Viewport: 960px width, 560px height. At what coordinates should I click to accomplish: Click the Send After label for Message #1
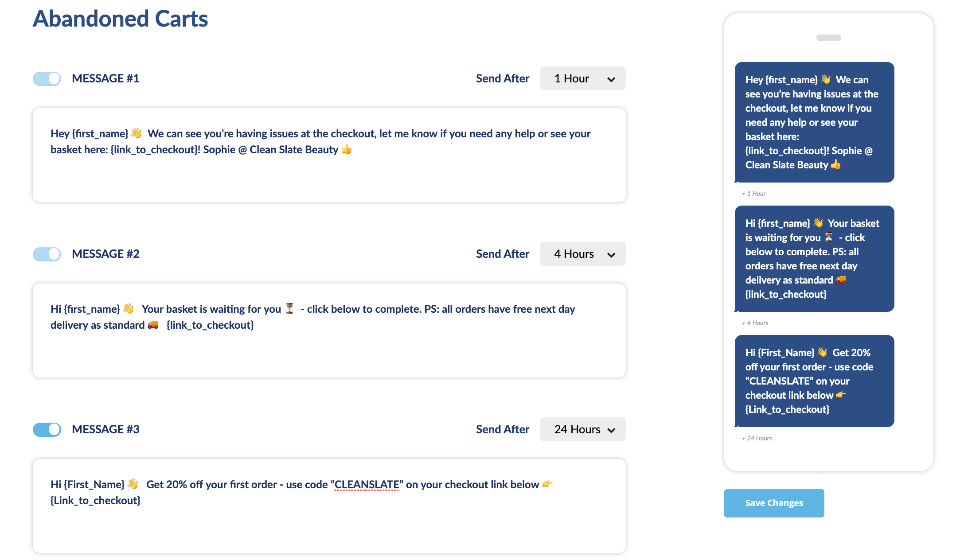(x=503, y=78)
